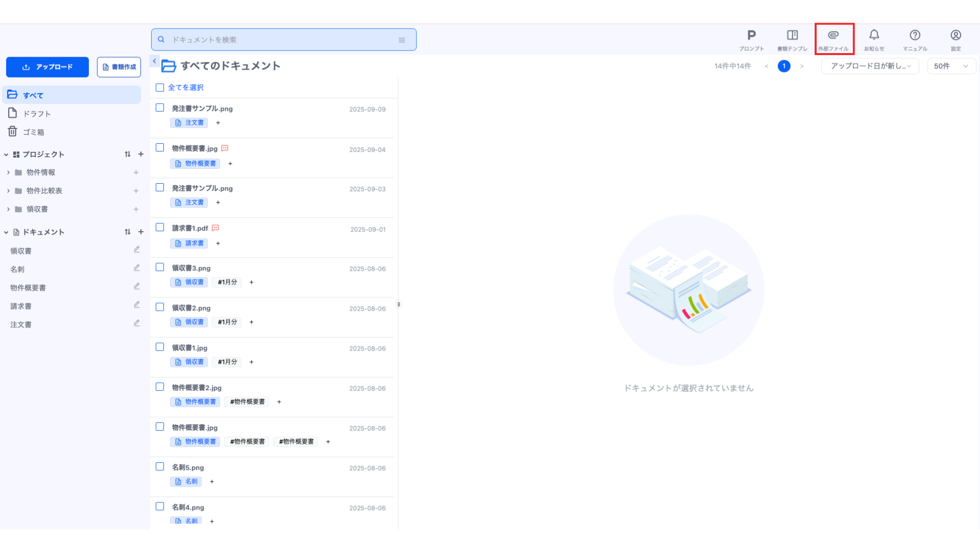Select ドラフト in the sidebar

coord(37,114)
